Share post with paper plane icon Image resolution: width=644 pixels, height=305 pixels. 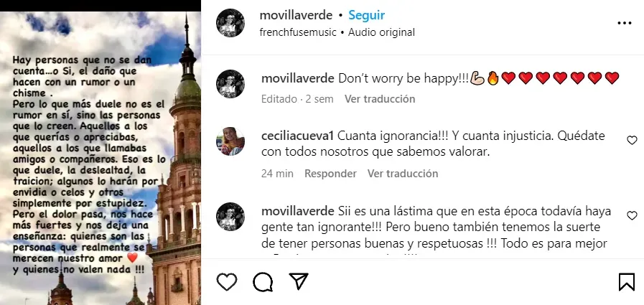click(299, 281)
